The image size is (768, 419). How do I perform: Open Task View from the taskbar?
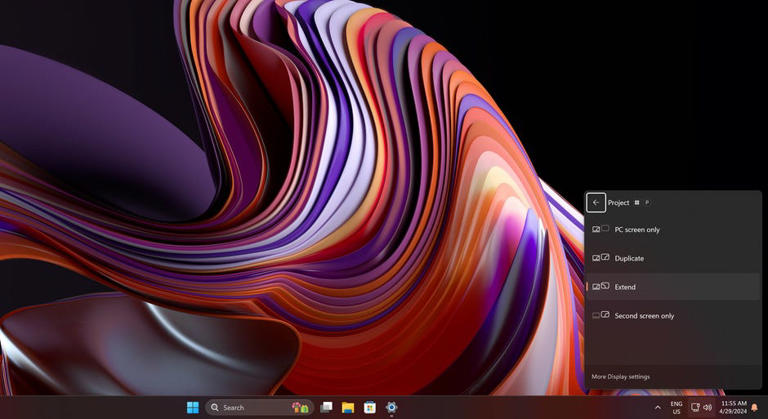[x=326, y=407]
